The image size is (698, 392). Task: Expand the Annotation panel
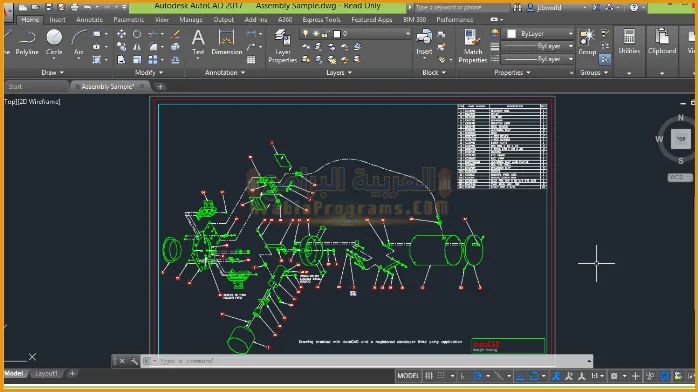tap(225, 73)
